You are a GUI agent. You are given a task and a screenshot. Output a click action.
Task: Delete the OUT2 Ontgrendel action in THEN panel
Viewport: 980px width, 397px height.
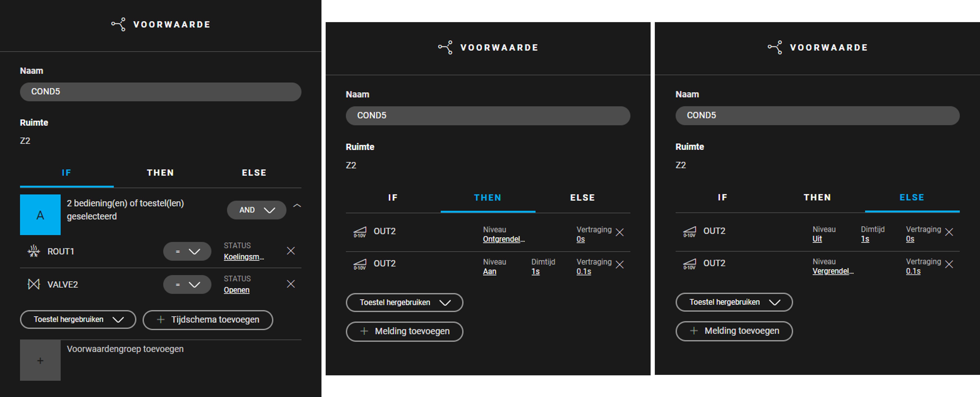pyautogui.click(x=620, y=232)
